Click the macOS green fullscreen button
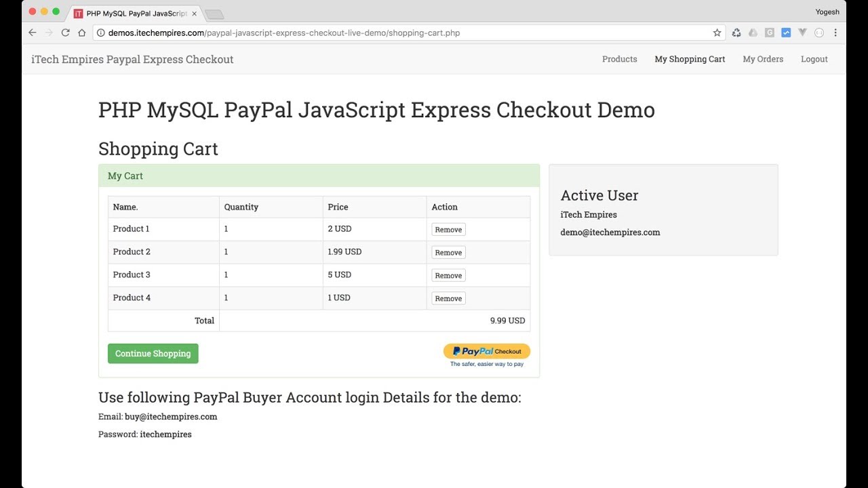The width and height of the screenshot is (868, 488). coord(56,12)
